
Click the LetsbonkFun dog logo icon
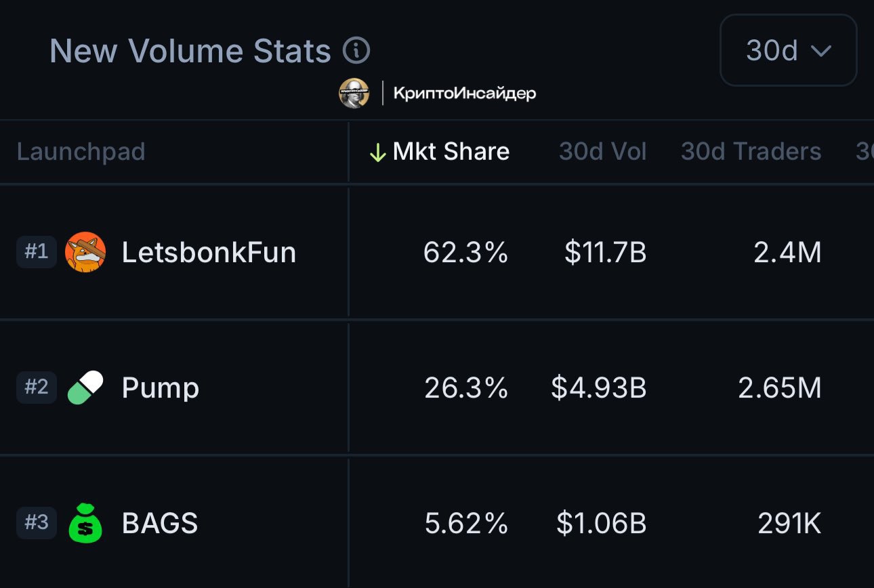click(x=85, y=252)
